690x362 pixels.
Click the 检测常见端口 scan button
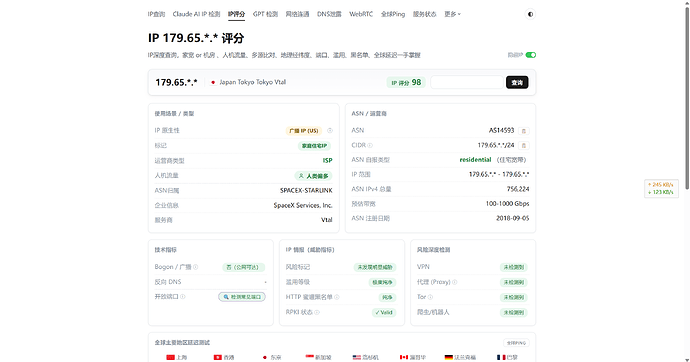click(242, 297)
